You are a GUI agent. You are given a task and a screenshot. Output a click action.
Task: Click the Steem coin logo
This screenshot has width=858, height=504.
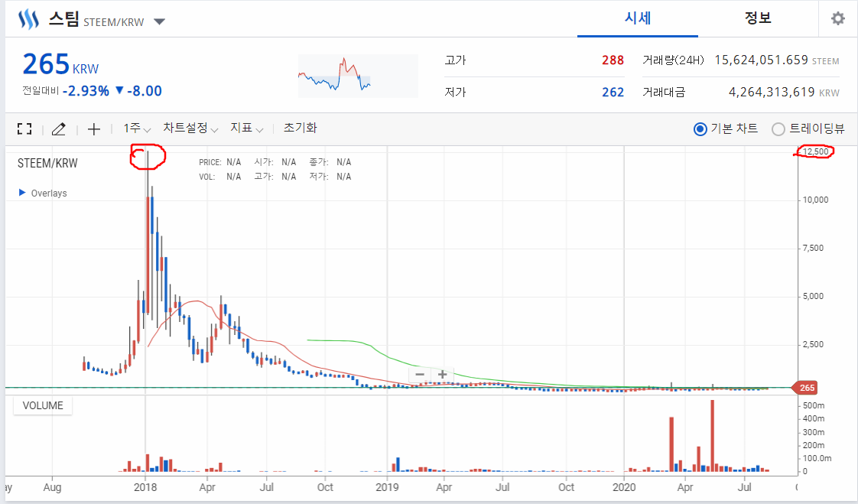point(28,19)
